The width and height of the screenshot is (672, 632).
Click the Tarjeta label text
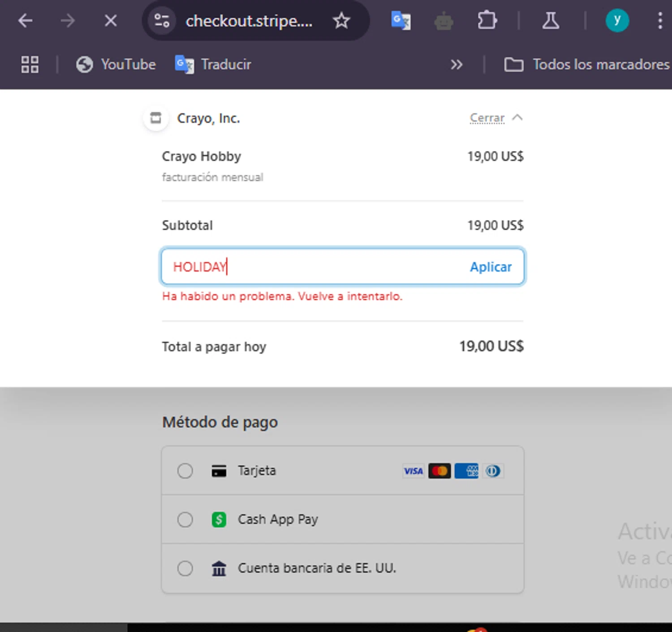(257, 471)
